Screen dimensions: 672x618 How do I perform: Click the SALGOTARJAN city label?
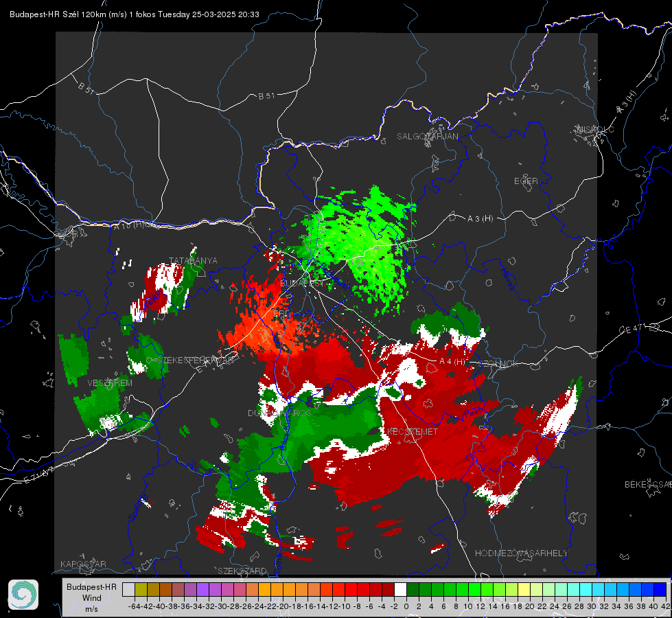click(427, 137)
